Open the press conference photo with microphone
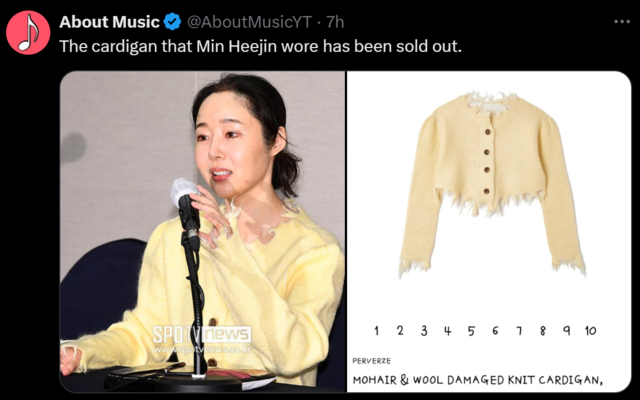The image size is (640, 400). 202,231
